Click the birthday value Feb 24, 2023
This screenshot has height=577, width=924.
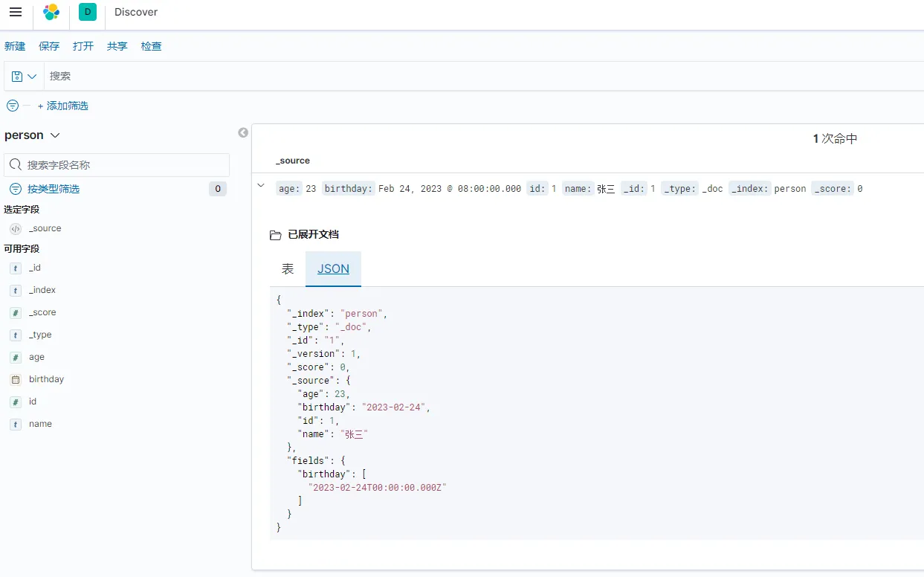tap(450, 189)
